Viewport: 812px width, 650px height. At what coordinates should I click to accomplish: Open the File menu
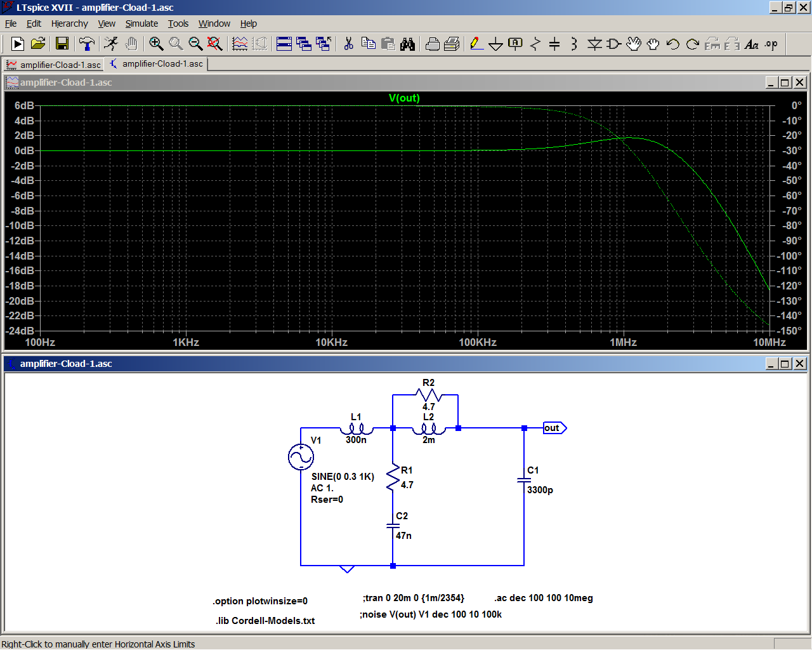click(x=11, y=23)
